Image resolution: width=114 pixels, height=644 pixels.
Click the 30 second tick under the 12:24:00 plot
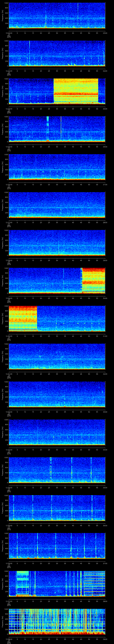point(57,109)
